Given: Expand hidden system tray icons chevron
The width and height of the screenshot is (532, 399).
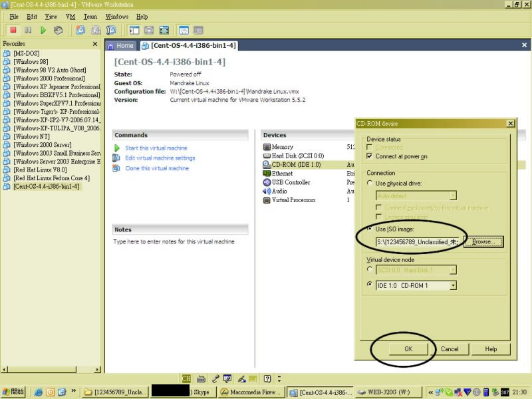Looking at the screenshot, I should click(x=430, y=392).
